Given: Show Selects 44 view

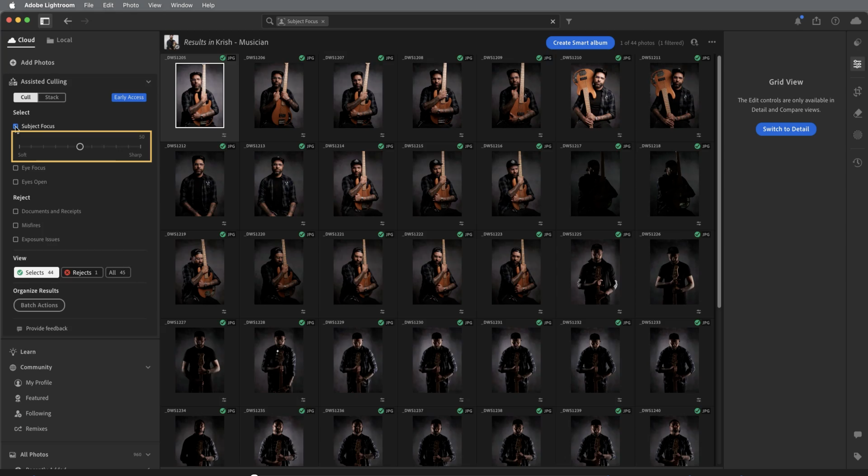Looking at the screenshot, I should point(36,272).
